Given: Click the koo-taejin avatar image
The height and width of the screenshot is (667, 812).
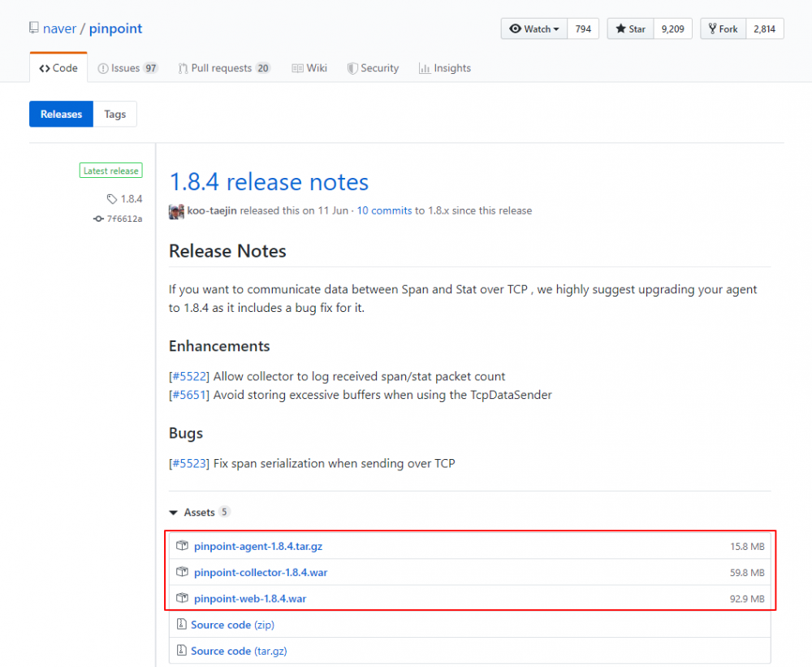Looking at the screenshot, I should click(176, 211).
